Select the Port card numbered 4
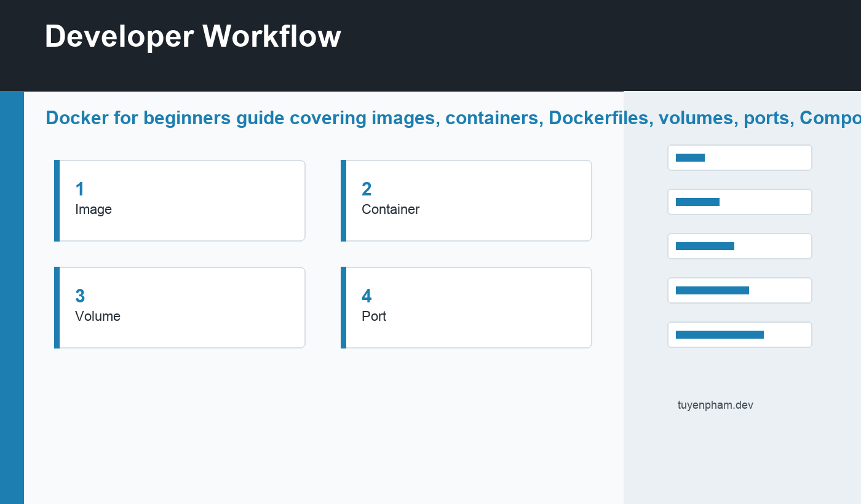Viewport: 861px width, 504px height. [x=466, y=307]
